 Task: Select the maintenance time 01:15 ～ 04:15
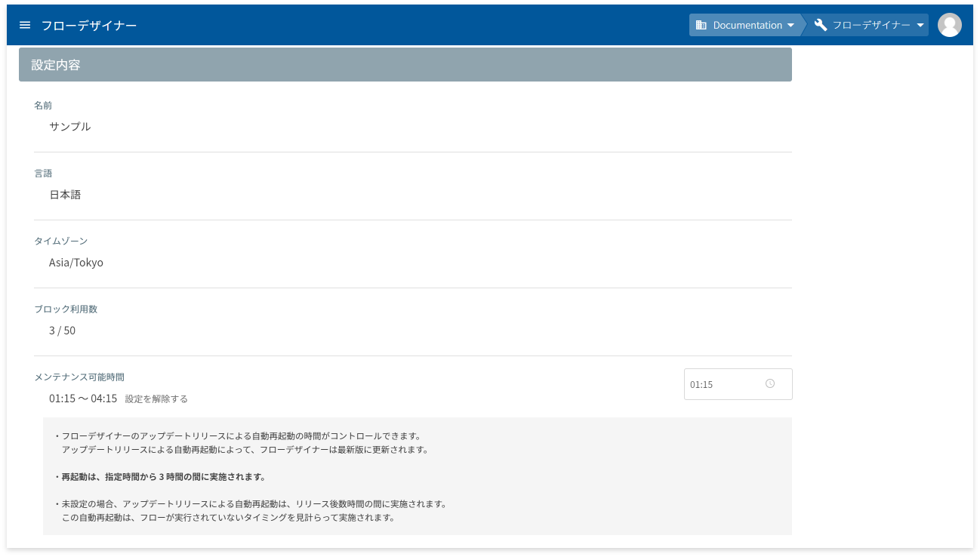(x=83, y=399)
